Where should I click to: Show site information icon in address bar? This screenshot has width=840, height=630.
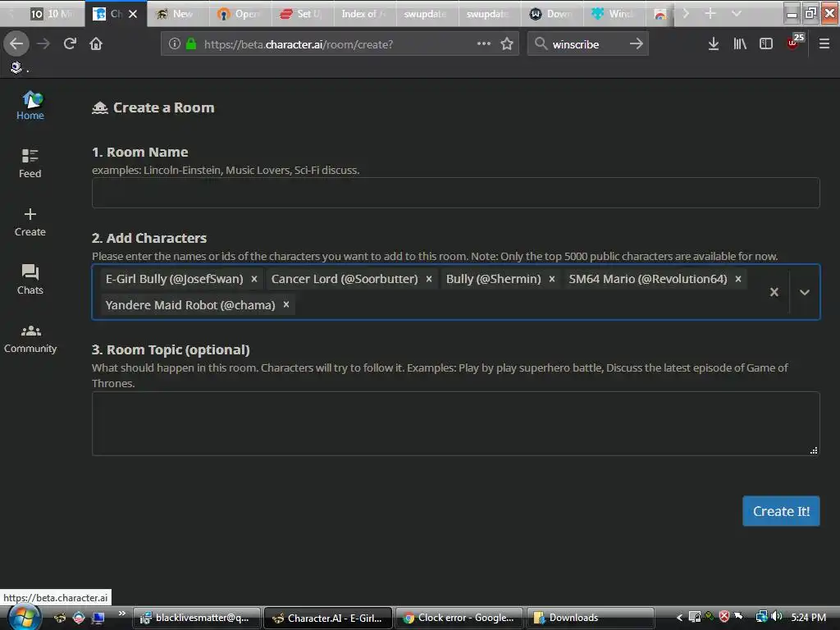tap(174, 44)
